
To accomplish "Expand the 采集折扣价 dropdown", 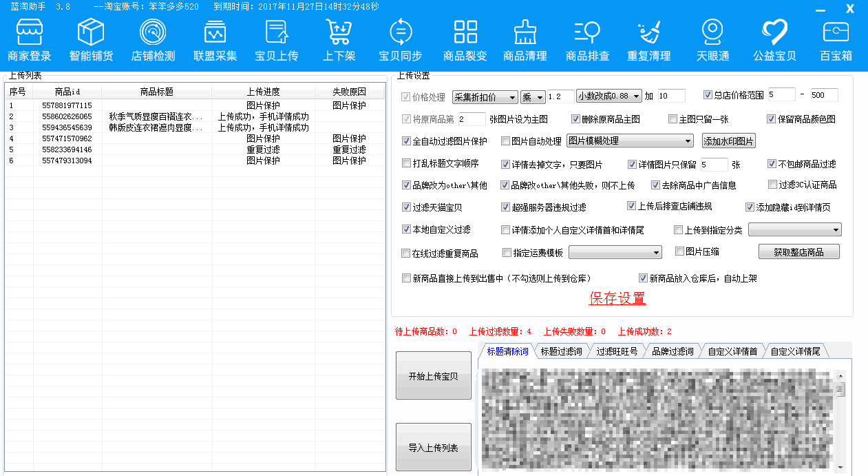I will pos(484,97).
